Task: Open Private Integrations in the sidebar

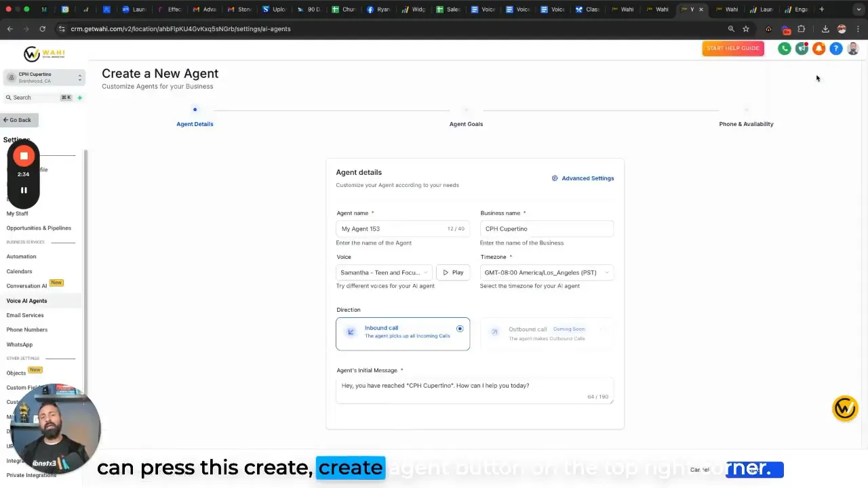Action: 31,475
